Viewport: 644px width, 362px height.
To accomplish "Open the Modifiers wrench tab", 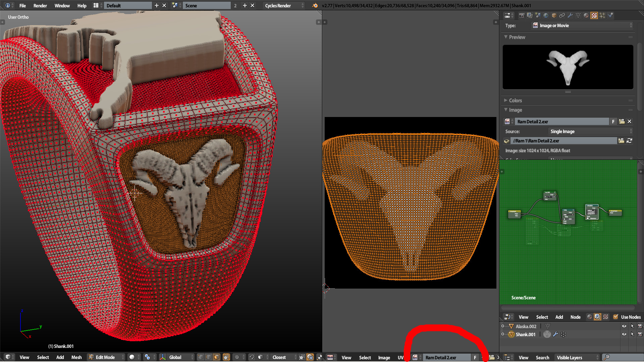I will point(570,15).
